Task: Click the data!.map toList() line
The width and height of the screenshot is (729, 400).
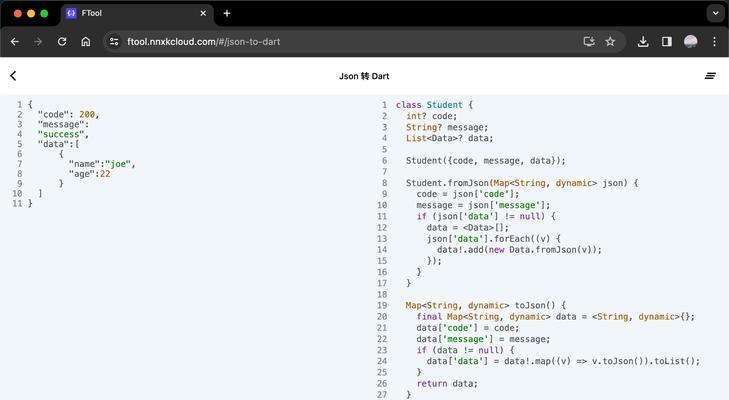Action: coord(563,361)
